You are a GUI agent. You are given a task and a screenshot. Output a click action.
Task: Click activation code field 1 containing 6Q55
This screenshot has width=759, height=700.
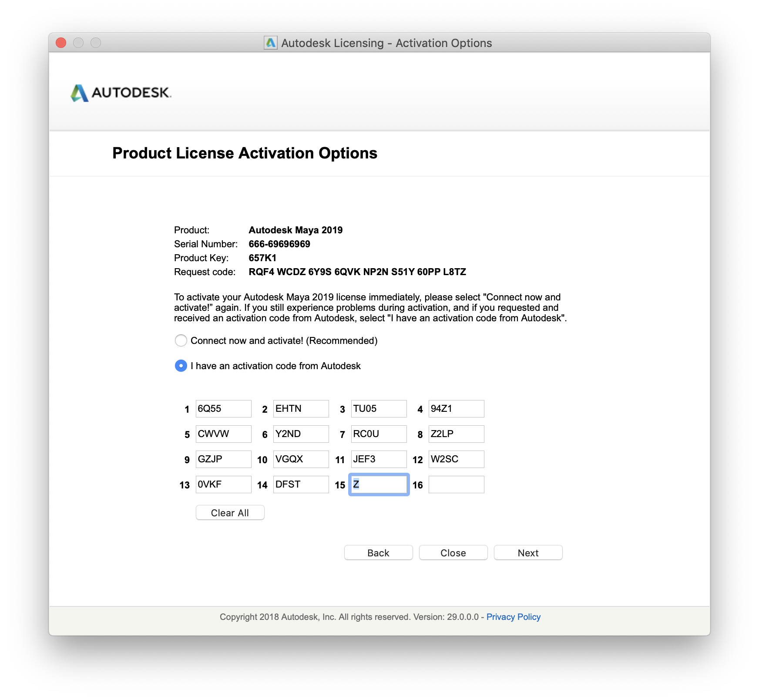click(x=223, y=408)
